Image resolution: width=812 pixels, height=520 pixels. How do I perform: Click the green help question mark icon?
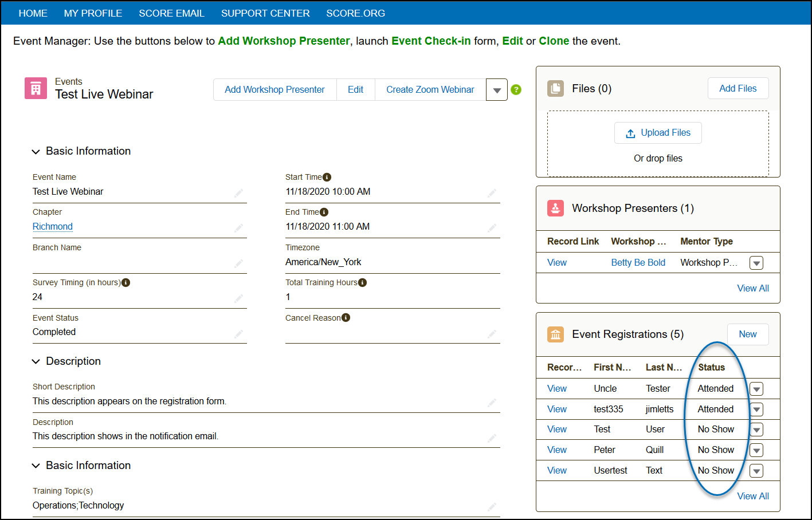516,90
